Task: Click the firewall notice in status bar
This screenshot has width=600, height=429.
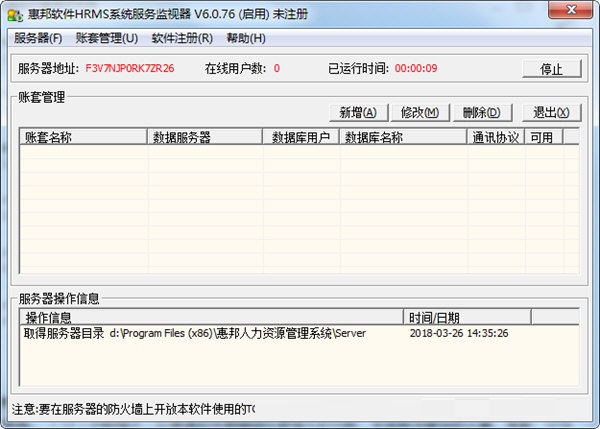Action: (133, 409)
